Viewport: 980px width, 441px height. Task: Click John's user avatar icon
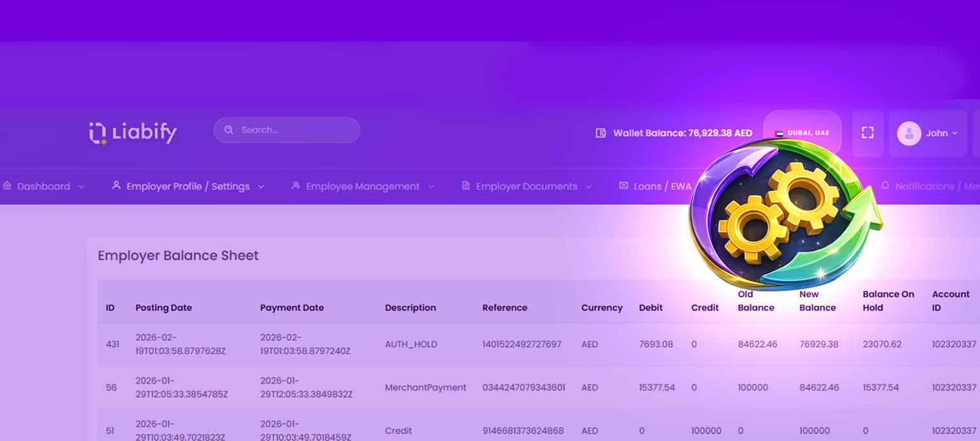click(908, 133)
